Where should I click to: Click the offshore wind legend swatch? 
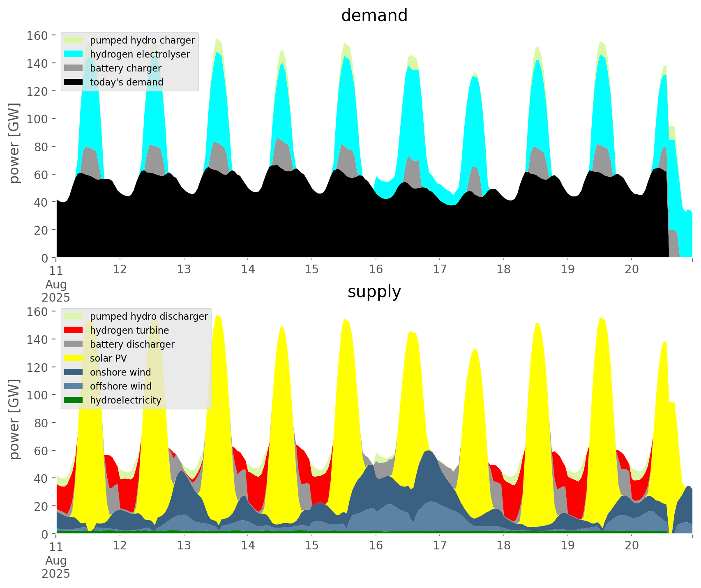pos(74,386)
